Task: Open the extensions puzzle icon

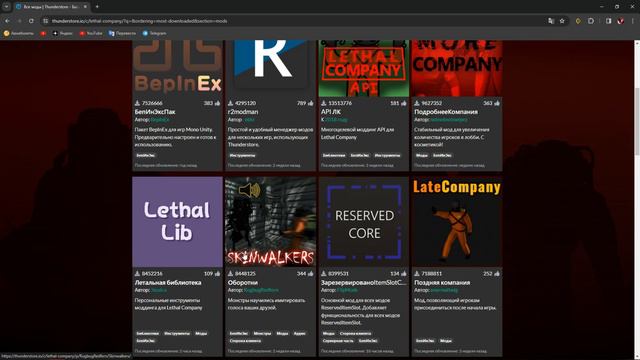Action: coord(591,21)
